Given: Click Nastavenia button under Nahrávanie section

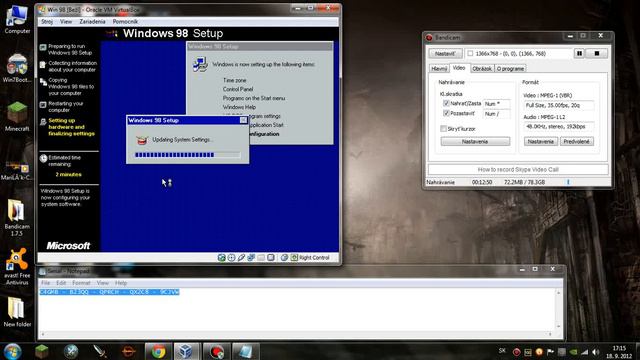Looking at the screenshot, I should click(475, 142).
